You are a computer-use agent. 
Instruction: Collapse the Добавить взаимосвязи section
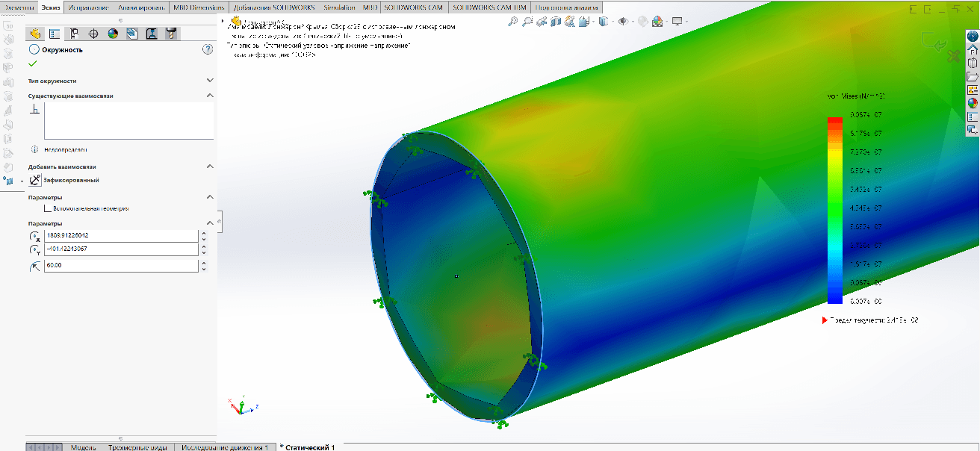pyautogui.click(x=209, y=167)
